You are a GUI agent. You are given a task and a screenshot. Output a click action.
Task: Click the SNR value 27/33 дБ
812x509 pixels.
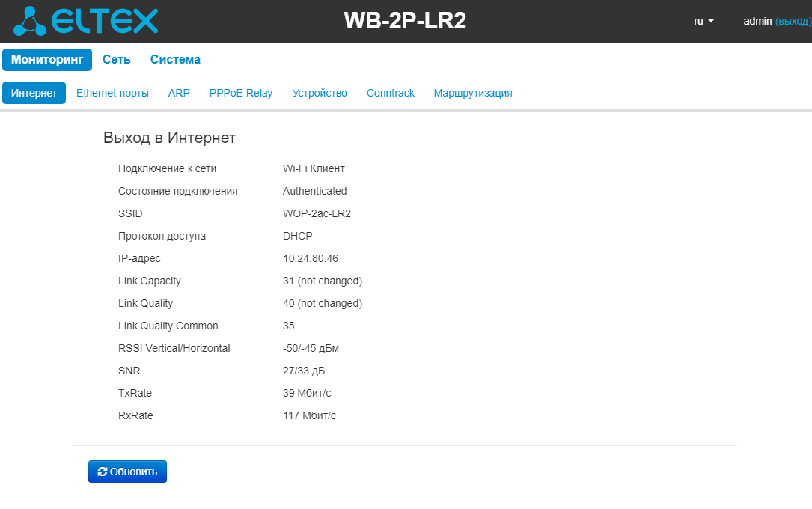pos(304,371)
